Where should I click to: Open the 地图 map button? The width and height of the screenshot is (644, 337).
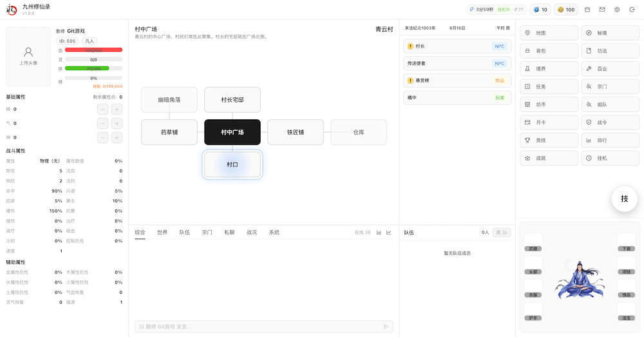[548, 33]
